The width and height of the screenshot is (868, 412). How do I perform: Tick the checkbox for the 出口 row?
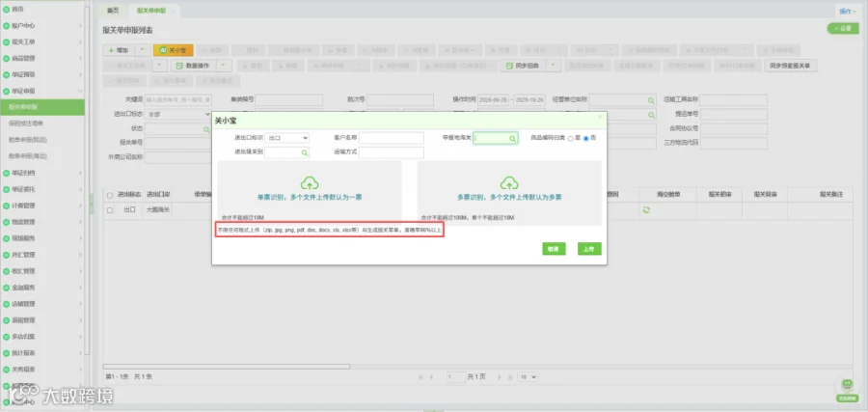110,210
